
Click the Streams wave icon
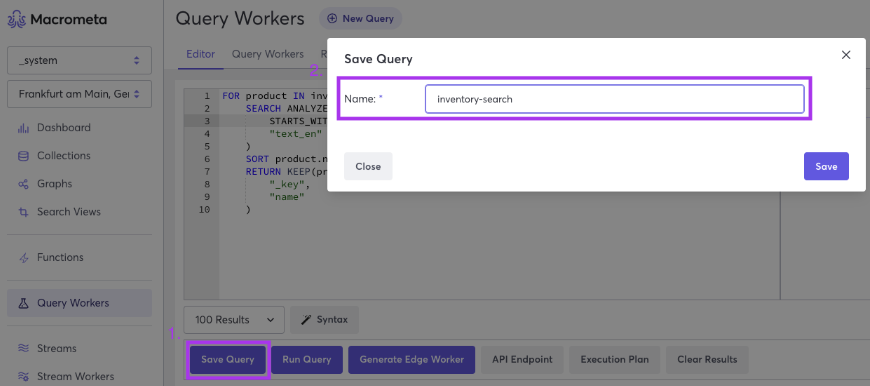click(23, 349)
